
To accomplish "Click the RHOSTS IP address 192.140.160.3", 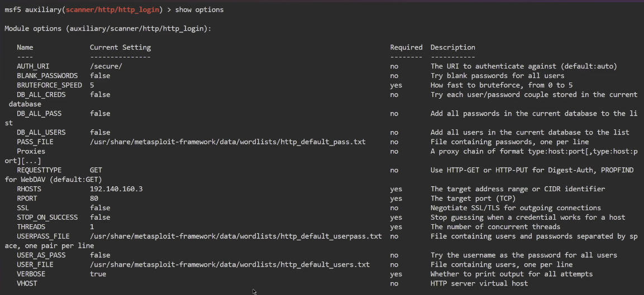I will pos(116,189).
